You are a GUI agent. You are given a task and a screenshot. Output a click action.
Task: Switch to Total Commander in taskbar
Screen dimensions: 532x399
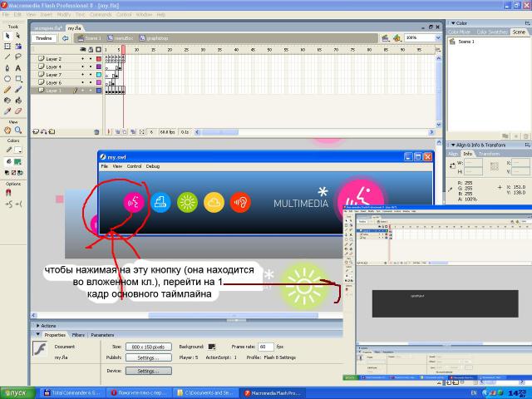(72, 393)
